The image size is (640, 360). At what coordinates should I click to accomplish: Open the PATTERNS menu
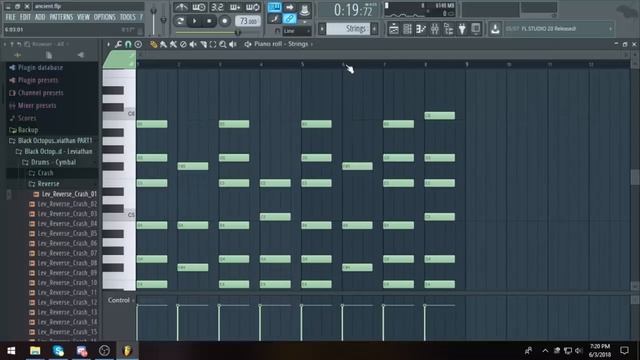click(x=61, y=17)
